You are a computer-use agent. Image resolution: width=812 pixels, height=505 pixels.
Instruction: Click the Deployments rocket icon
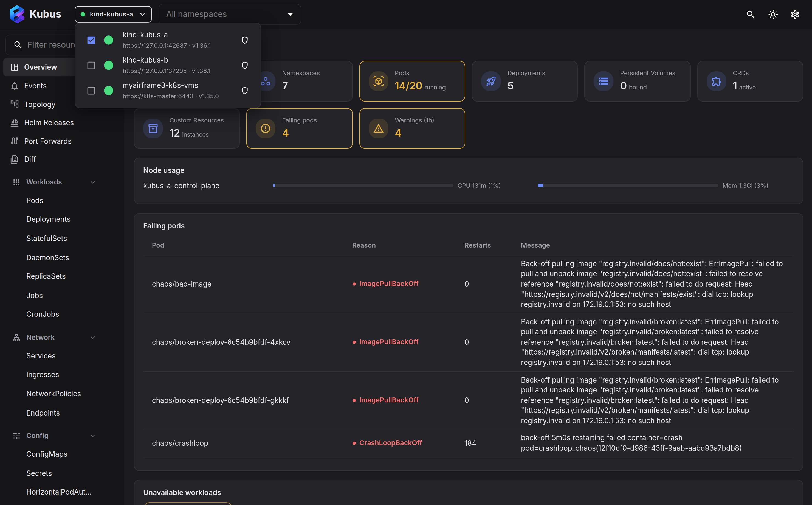tap(491, 81)
